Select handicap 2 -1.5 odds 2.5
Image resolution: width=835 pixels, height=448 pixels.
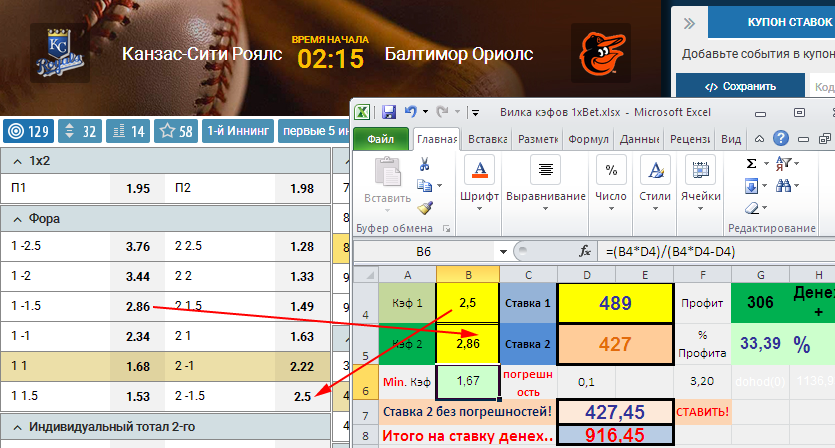coord(302,396)
